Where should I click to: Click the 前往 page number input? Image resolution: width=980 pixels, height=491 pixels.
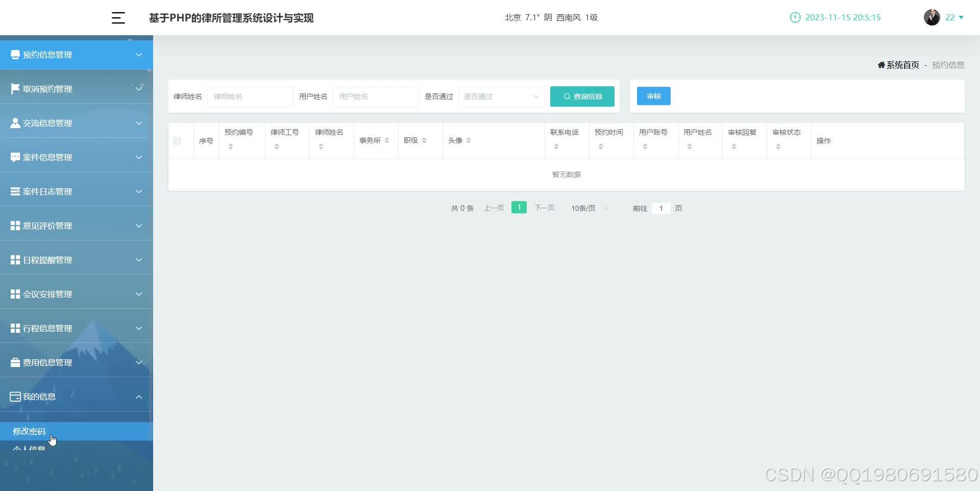661,208
